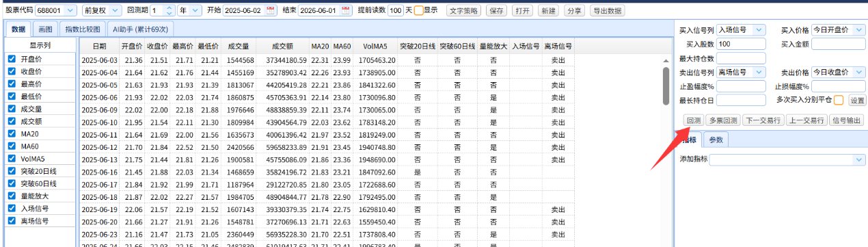This screenshot has height=247, width=868.
Task: Open the AI助手 (累计69次) tab
Action: (141, 29)
